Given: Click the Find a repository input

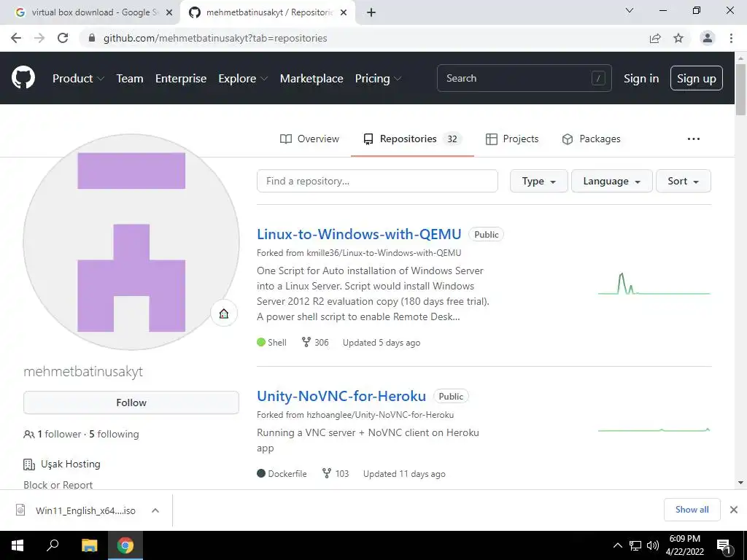Looking at the screenshot, I should (x=377, y=181).
